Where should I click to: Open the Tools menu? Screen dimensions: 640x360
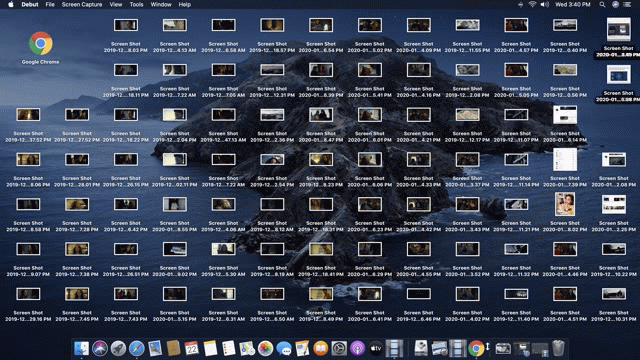click(136, 4)
